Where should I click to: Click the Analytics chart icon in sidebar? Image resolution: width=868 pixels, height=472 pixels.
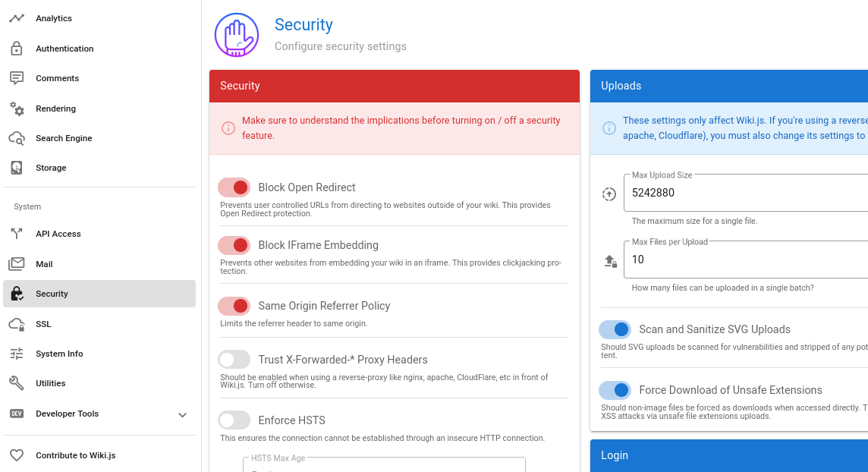click(17, 18)
